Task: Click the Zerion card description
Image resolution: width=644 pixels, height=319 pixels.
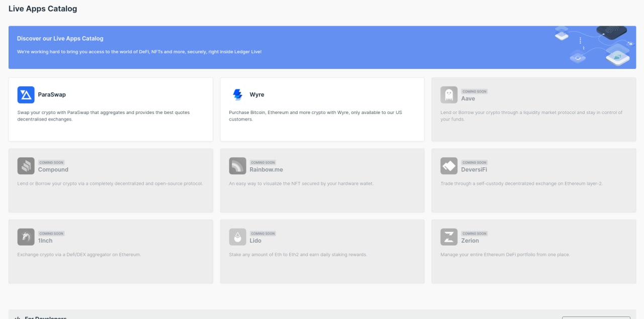Action: coord(505,255)
